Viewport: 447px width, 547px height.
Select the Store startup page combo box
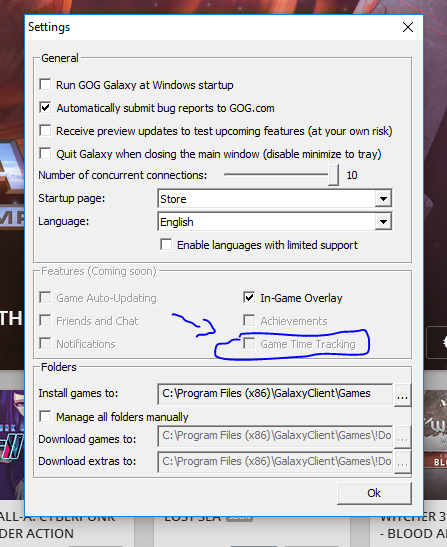[275, 199]
